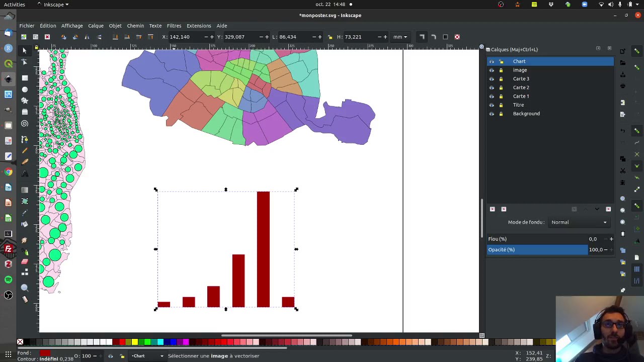Click the undo arrow in commands bar
This screenshot has height=362, width=644.
[x=623, y=131]
